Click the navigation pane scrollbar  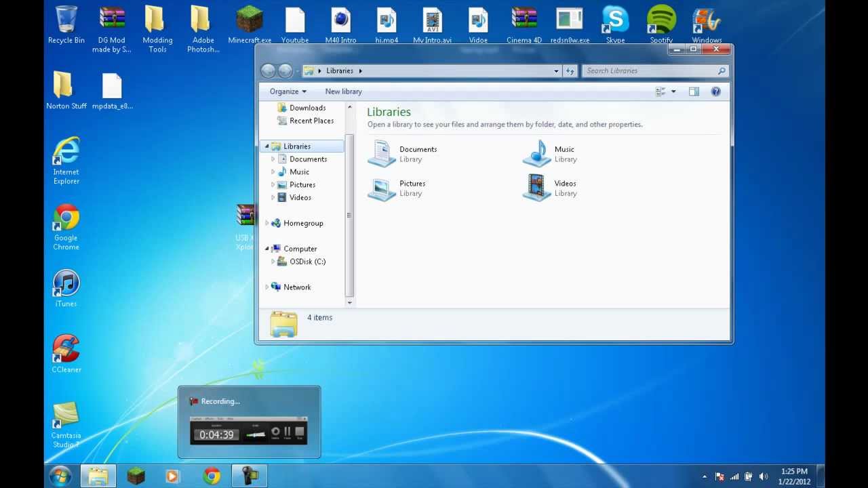[x=349, y=216]
